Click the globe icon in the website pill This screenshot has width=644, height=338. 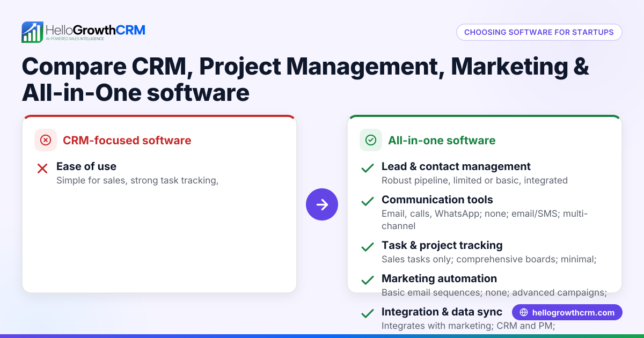[x=524, y=312]
